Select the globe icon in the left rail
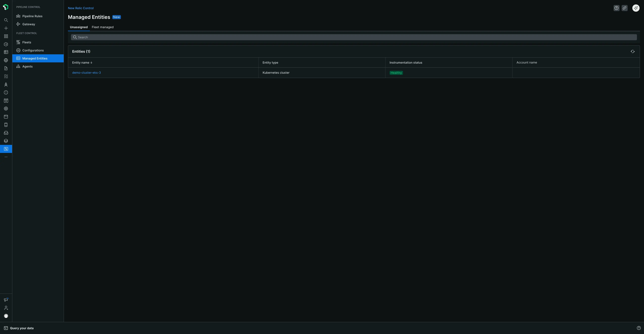This screenshot has height=334, width=644. pyautogui.click(x=6, y=60)
